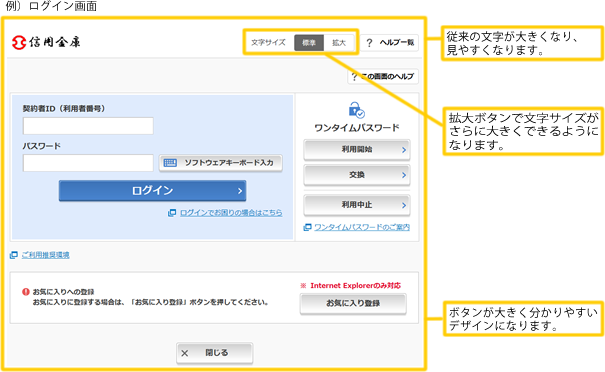Click the Shinkin Bank logo
The height and width of the screenshot is (372, 605).
(46, 42)
